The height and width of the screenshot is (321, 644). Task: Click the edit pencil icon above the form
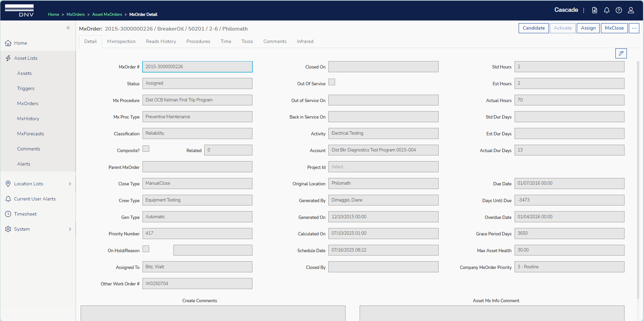pos(621,53)
